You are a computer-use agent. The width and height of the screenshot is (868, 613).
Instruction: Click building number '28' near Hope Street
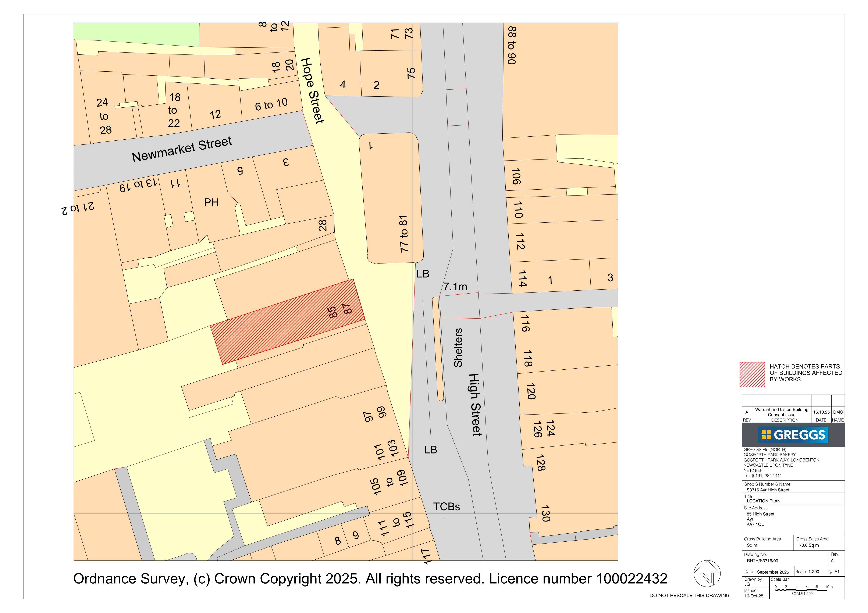tap(322, 226)
